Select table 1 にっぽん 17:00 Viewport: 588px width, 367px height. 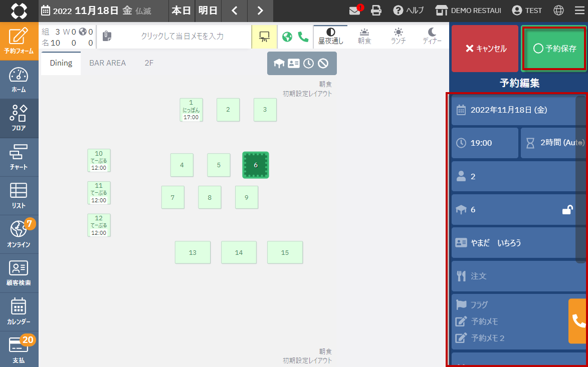(x=191, y=110)
